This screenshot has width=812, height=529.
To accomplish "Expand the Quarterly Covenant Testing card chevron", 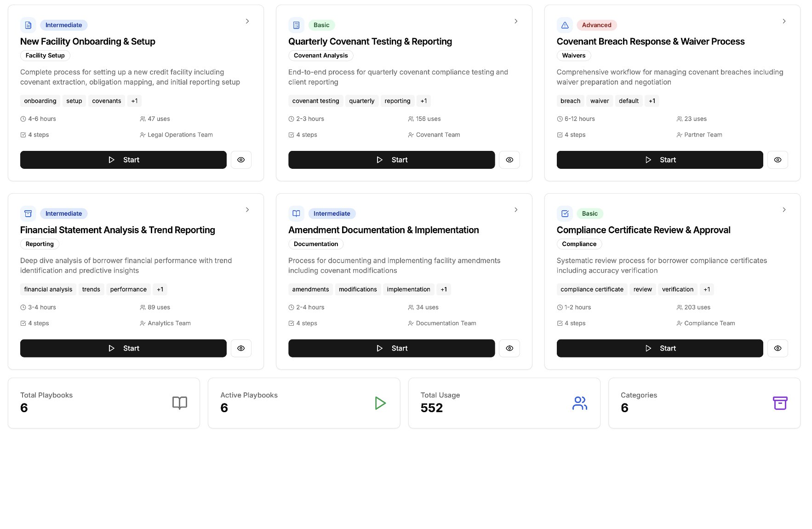I will (516, 21).
